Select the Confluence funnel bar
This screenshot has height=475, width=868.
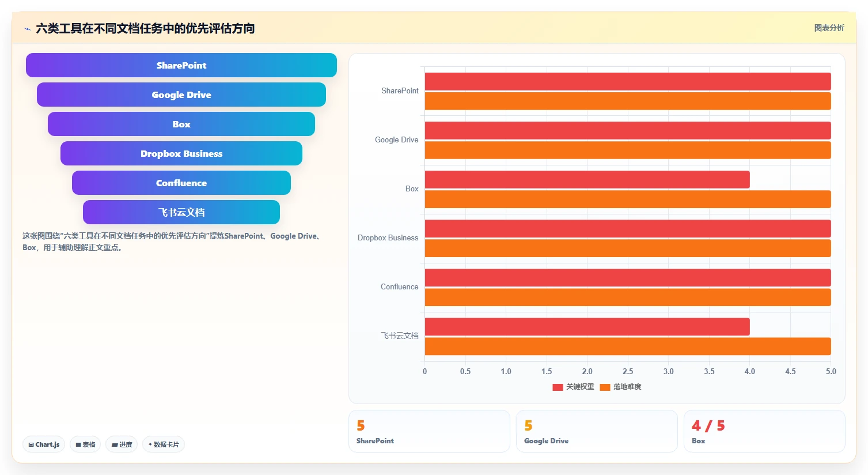pyautogui.click(x=181, y=183)
